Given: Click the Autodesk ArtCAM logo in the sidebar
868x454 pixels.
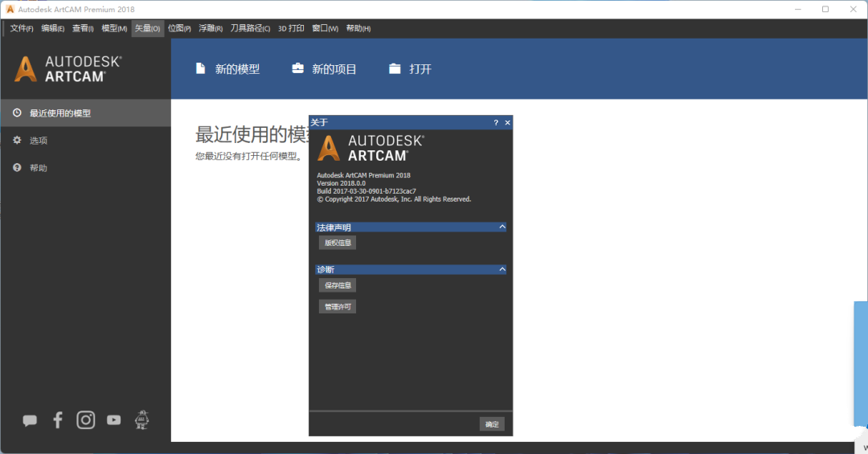Looking at the screenshot, I should click(x=68, y=69).
